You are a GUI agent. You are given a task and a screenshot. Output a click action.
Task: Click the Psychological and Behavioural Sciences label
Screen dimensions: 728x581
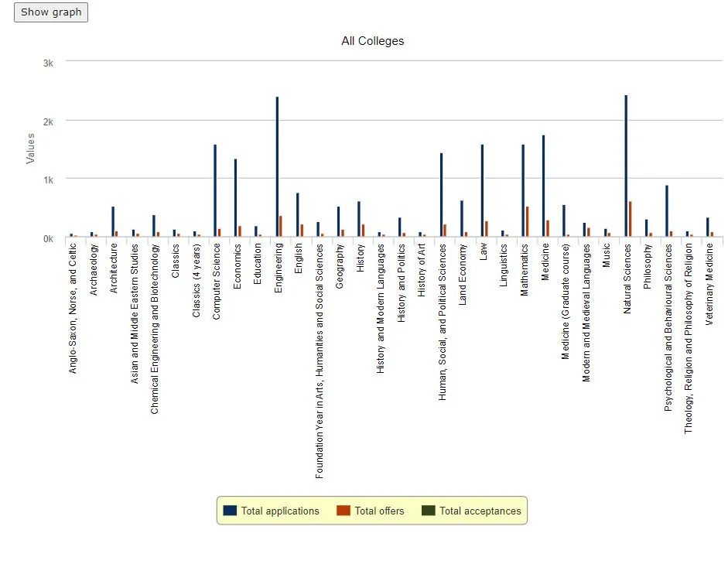click(668, 328)
